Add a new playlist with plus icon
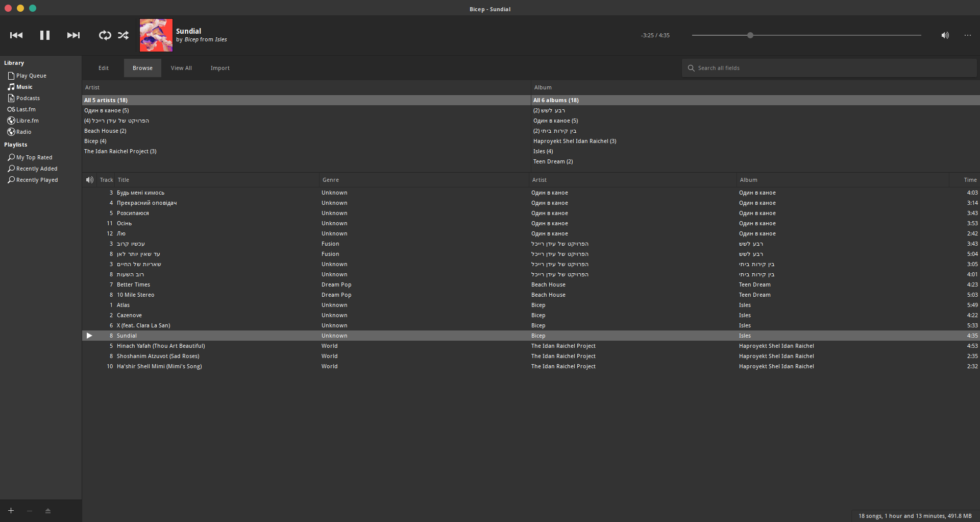 tap(11, 511)
